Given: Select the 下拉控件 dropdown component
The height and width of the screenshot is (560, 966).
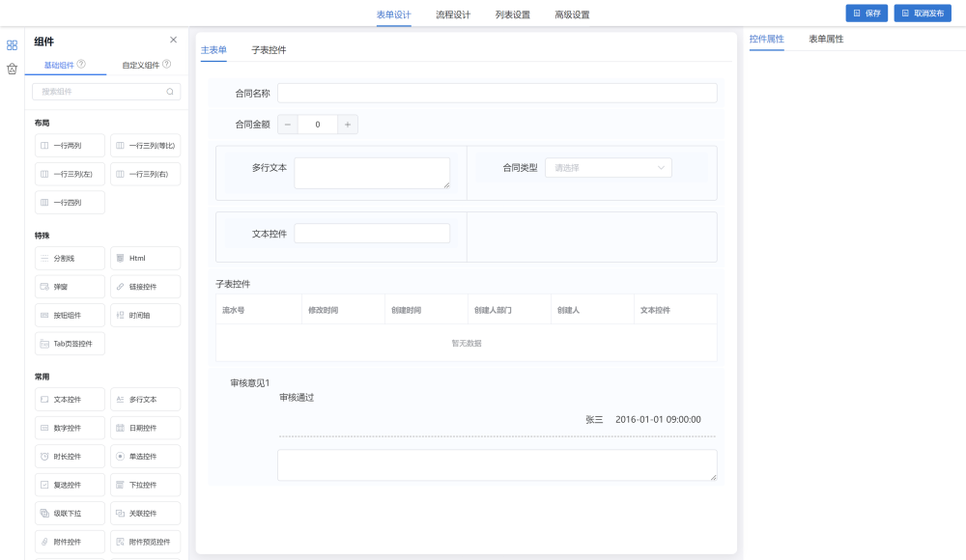Looking at the screenshot, I should pos(145,485).
